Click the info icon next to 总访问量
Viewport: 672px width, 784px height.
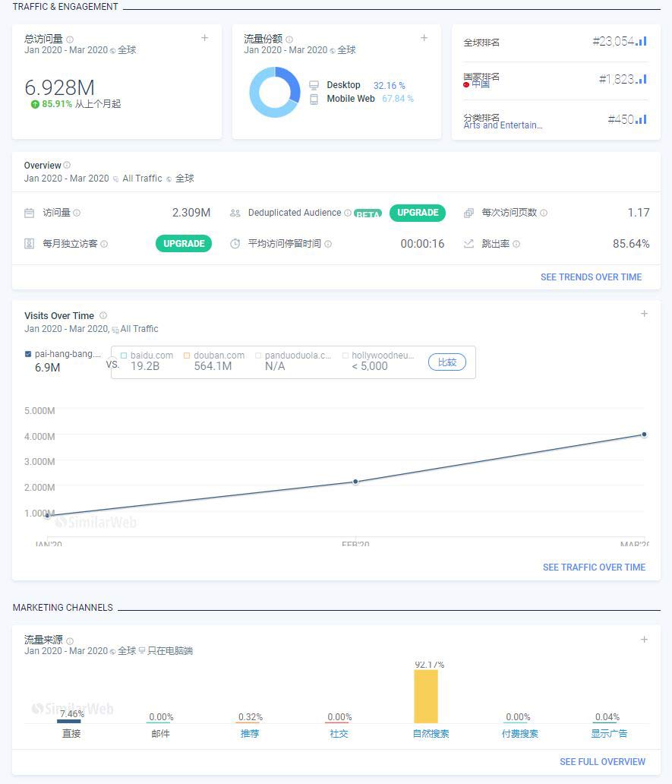[x=68, y=38]
